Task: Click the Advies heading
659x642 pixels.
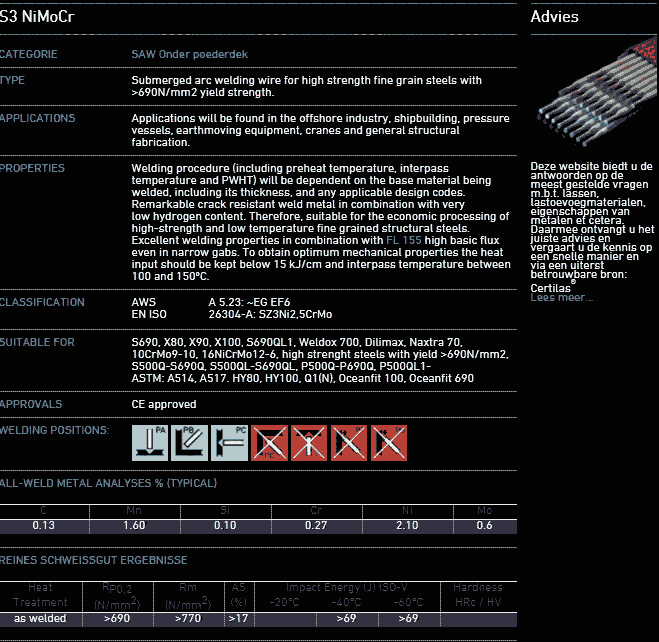Action: point(554,17)
